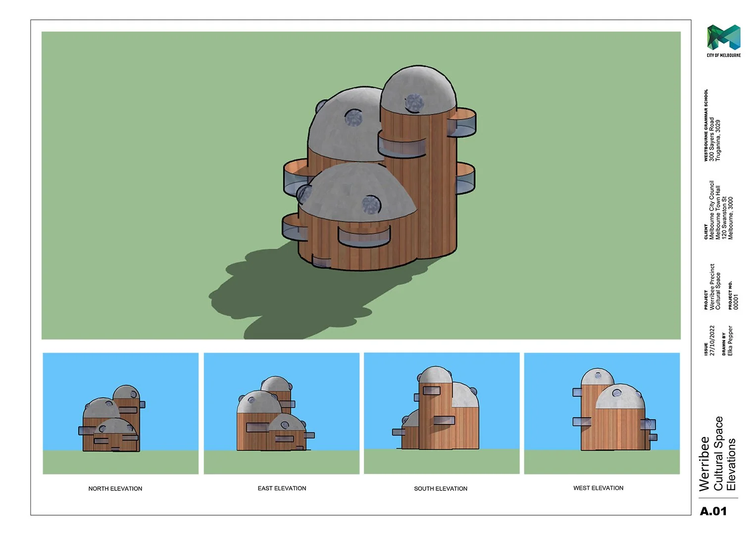
Task: Click the drawn by name 'Elka Pepper'
Action: click(730, 340)
